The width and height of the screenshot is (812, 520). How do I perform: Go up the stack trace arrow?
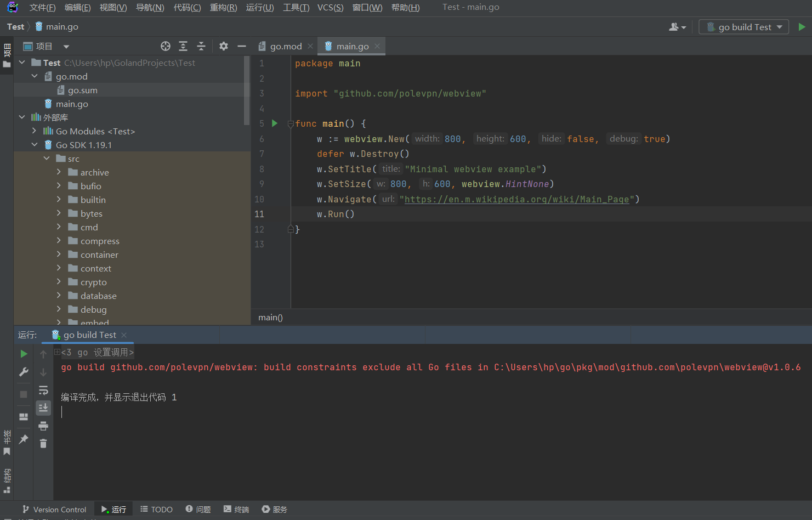(x=43, y=354)
